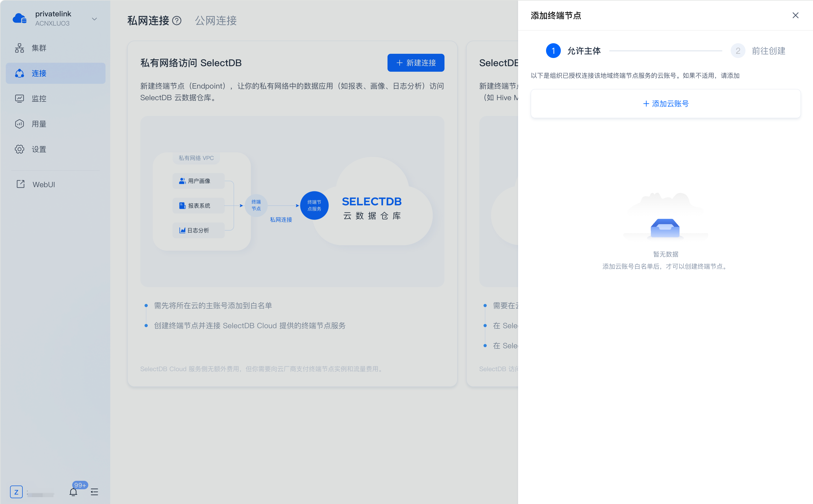
Task: Switch to the 私网连接 tab
Action: pos(148,21)
